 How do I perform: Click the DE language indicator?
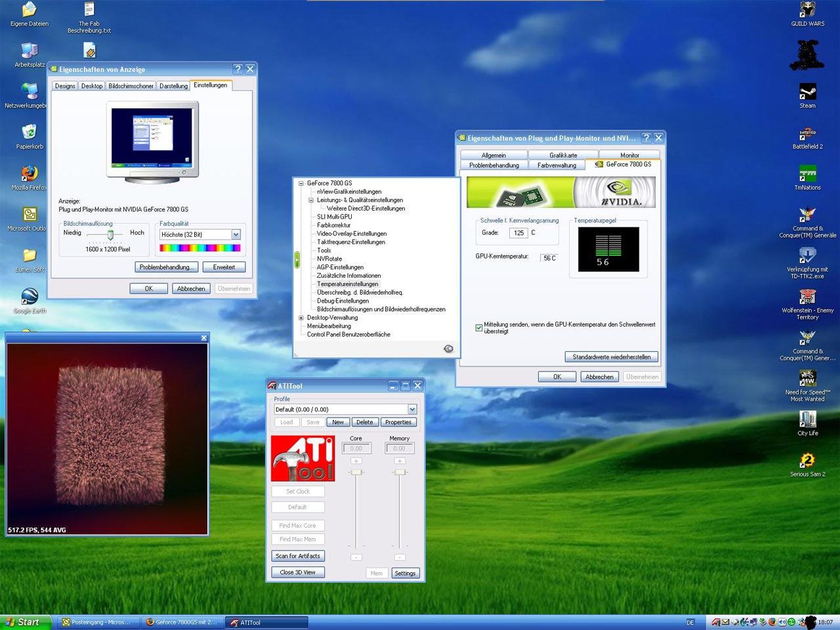[690, 622]
